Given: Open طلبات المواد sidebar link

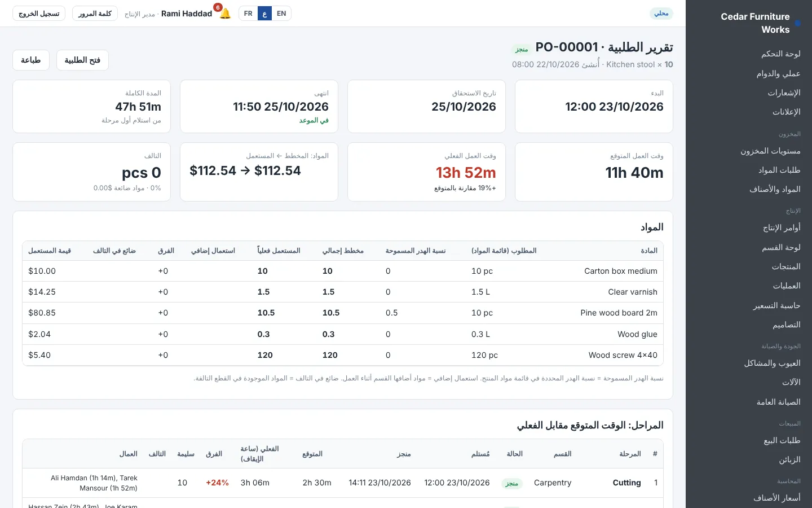Looking at the screenshot, I should point(779,170).
